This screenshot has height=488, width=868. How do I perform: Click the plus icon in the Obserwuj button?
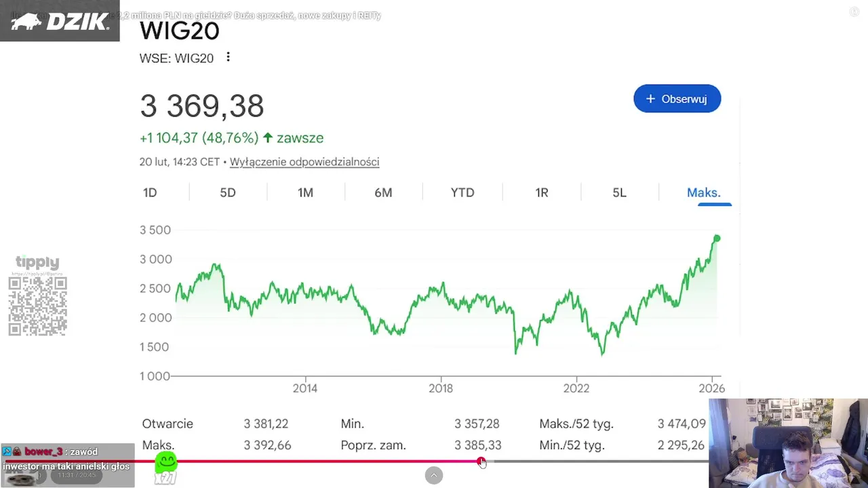pyautogui.click(x=650, y=99)
